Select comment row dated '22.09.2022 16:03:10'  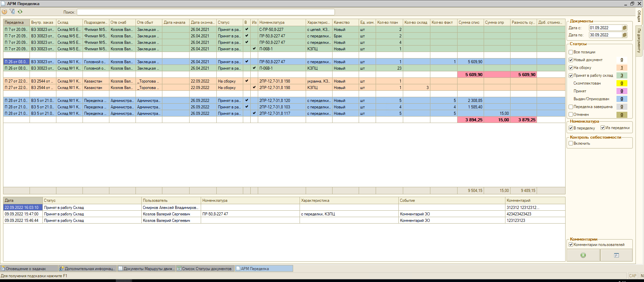(284, 208)
